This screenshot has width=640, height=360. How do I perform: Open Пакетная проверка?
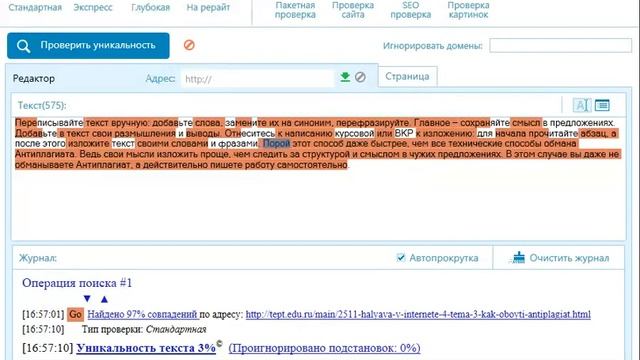point(295,10)
